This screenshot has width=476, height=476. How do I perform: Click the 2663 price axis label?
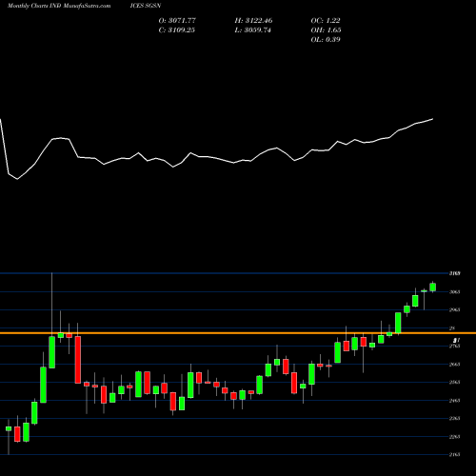pyautogui.click(x=454, y=365)
